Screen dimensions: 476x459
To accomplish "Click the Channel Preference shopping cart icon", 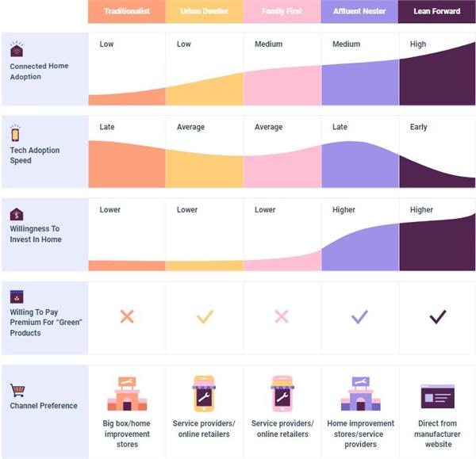I will click(x=17, y=390).
